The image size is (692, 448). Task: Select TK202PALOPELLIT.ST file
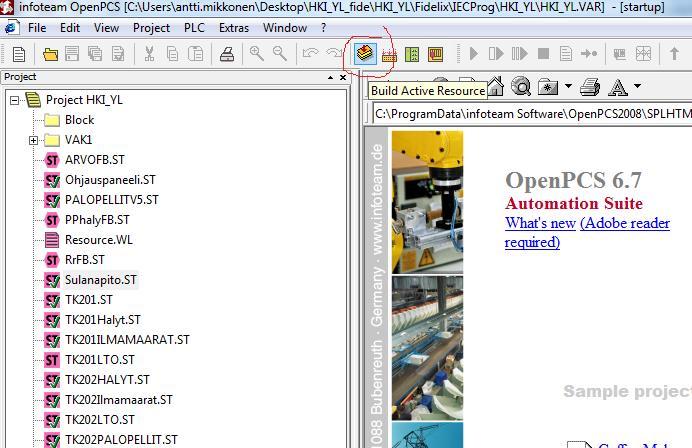tap(121, 440)
